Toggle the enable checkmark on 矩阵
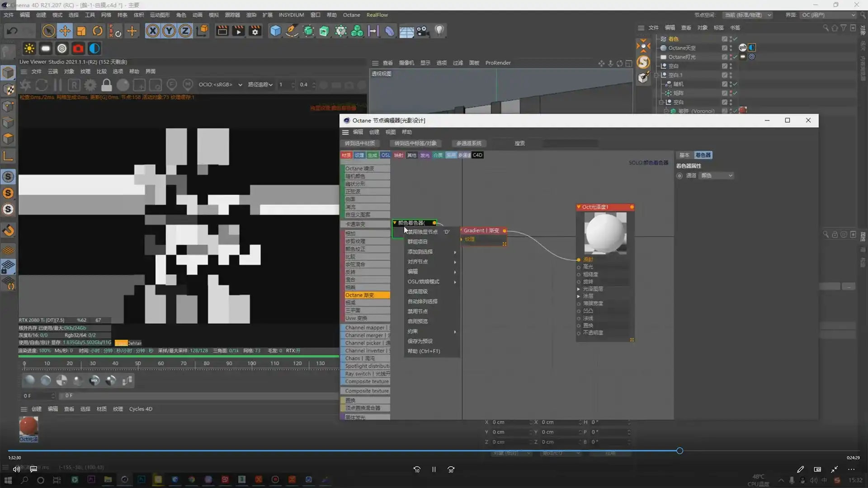This screenshot has height=488, width=868. tap(736, 93)
